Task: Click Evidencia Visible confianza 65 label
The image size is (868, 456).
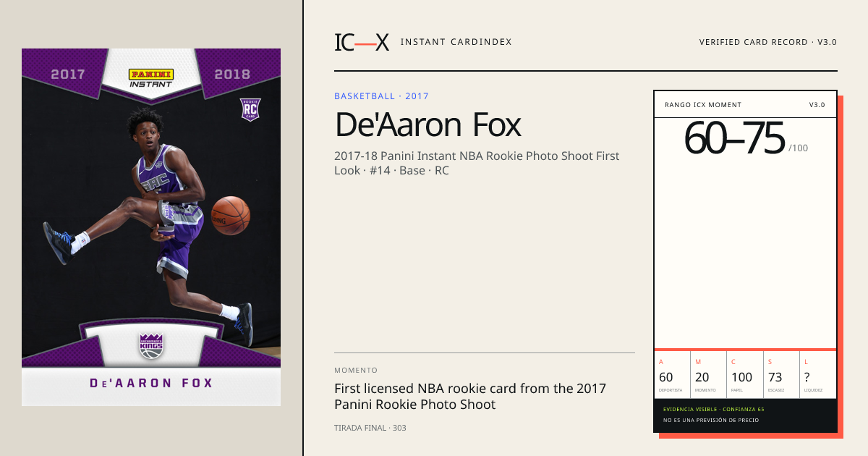Action: (714, 409)
